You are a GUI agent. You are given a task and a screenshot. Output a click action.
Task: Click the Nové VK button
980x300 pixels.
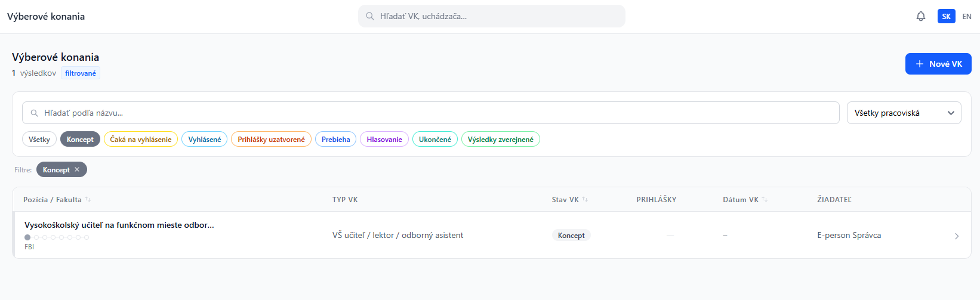(938, 64)
